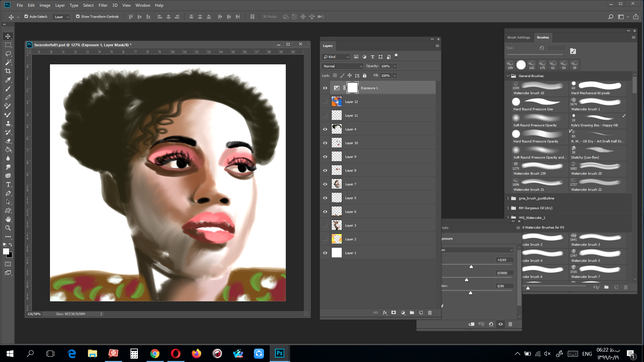Image resolution: width=644 pixels, height=362 pixels.
Task: Collapse the General Brushes folder
Action: click(508, 76)
